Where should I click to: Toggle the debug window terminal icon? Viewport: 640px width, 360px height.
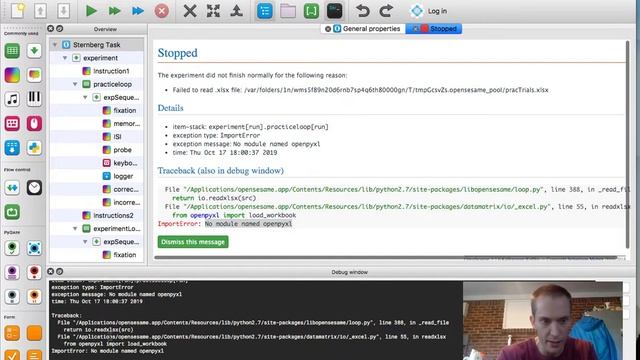pos(334,11)
